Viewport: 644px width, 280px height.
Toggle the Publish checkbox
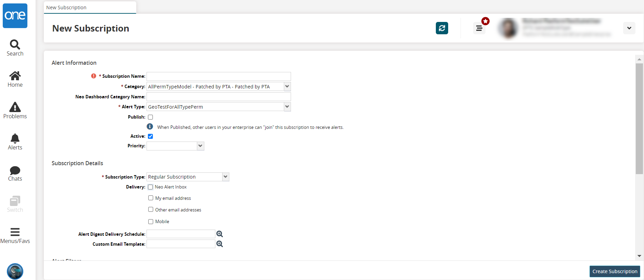point(150,117)
